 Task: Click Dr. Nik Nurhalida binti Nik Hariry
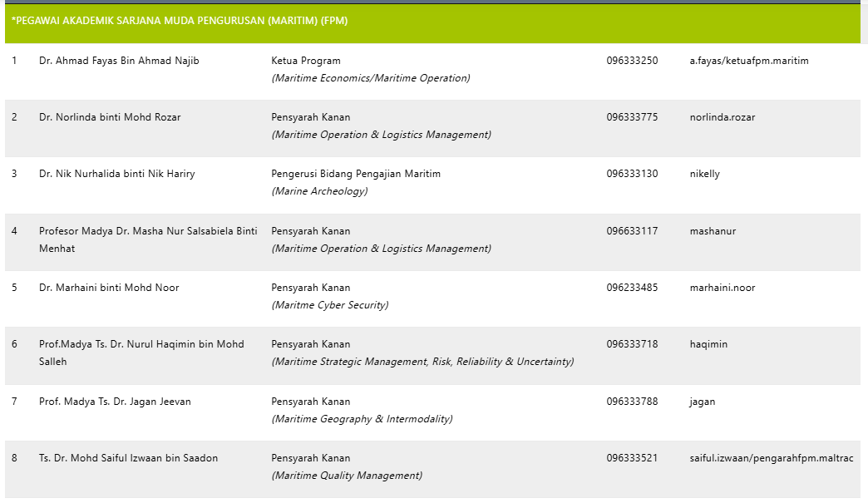click(x=116, y=174)
